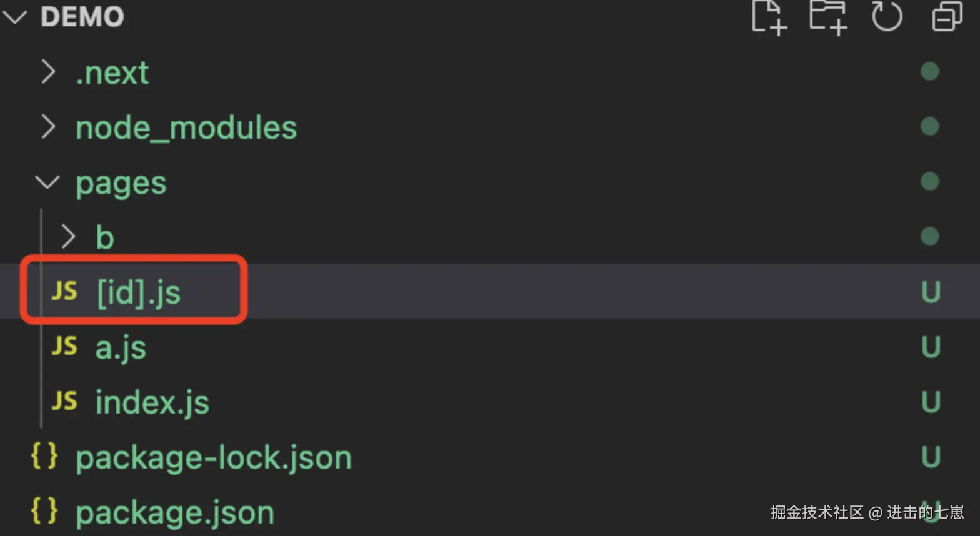Click the JS icon beside a.js
Viewport: 980px width, 536px height.
pos(64,346)
